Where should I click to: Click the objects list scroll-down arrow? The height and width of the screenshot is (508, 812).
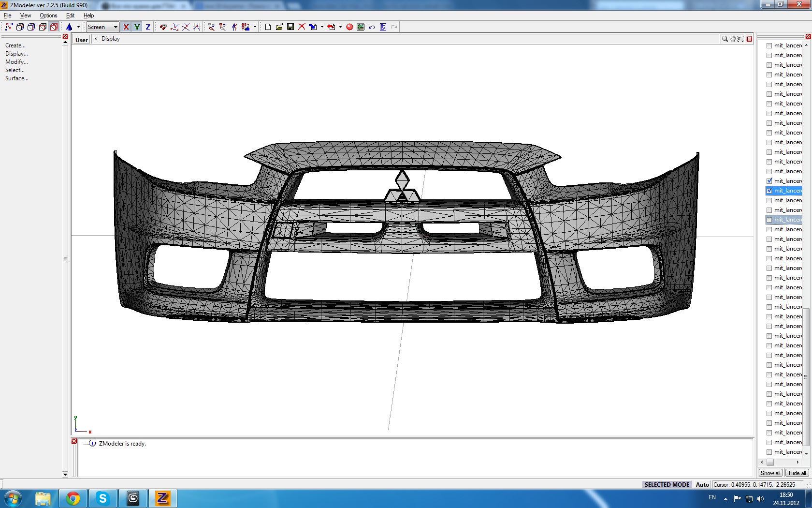806,454
